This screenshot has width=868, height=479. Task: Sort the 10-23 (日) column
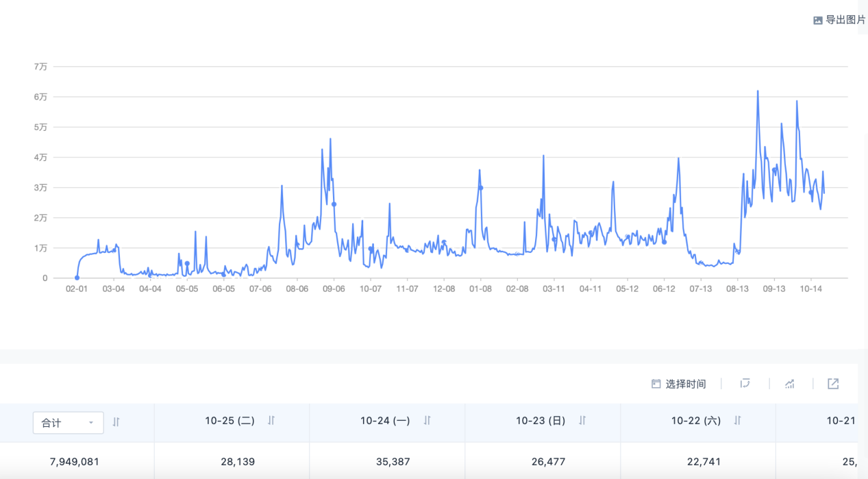click(582, 421)
